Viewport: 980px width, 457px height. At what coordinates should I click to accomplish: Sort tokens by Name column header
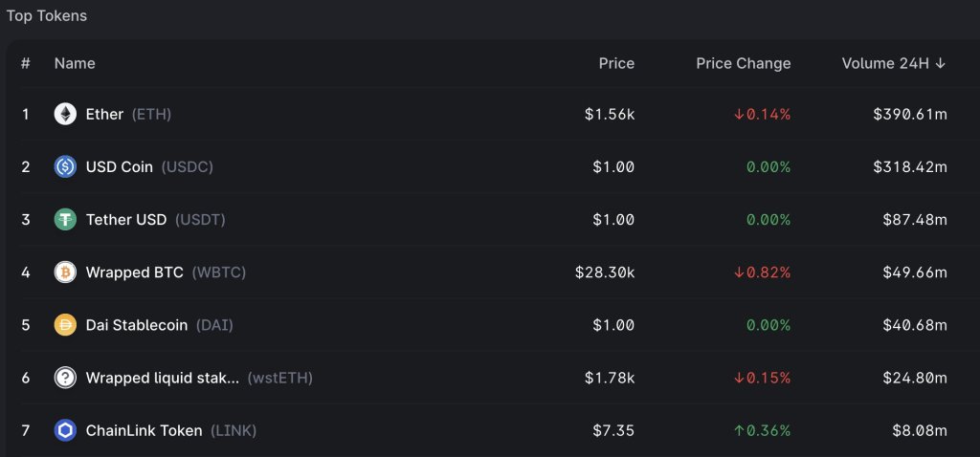(75, 63)
